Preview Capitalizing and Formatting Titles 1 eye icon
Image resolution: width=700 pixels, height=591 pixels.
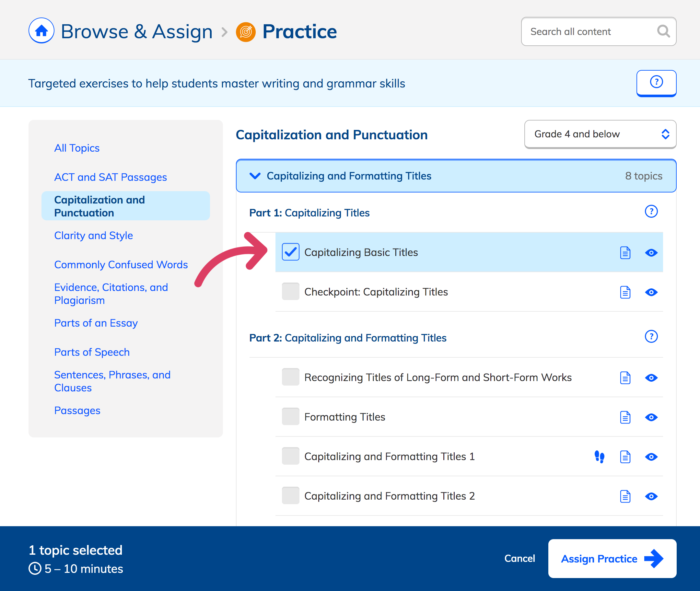[651, 457]
